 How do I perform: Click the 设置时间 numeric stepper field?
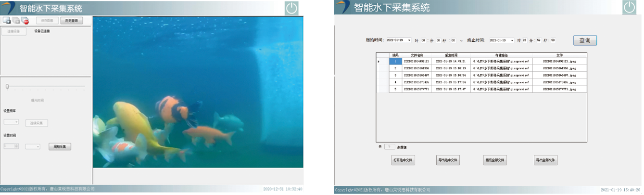click(x=11, y=146)
